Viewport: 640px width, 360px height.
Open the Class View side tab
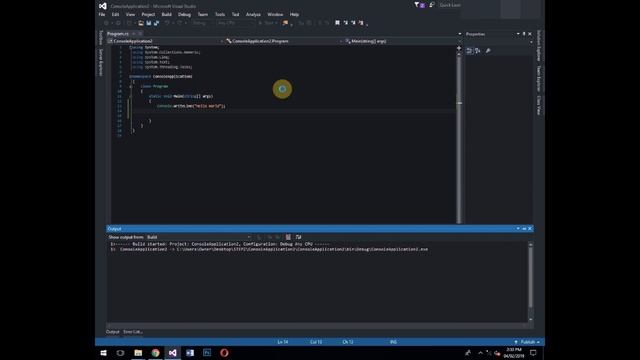coord(539,106)
